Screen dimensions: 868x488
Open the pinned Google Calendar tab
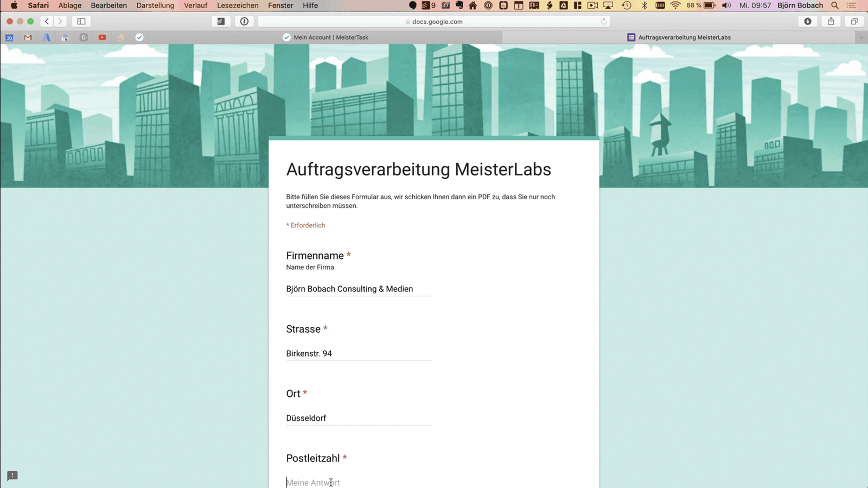[x=9, y=37]
